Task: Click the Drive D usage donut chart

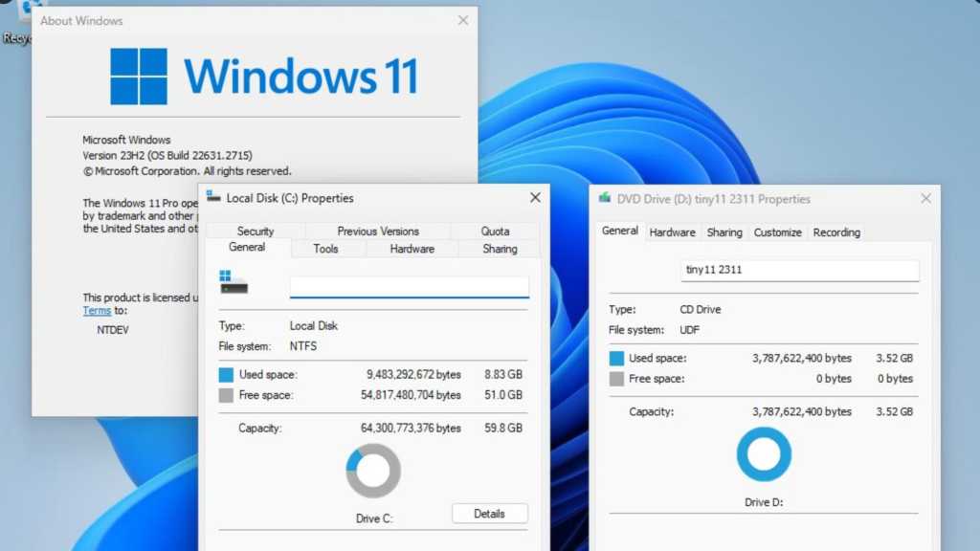Action: click(764, 454)
